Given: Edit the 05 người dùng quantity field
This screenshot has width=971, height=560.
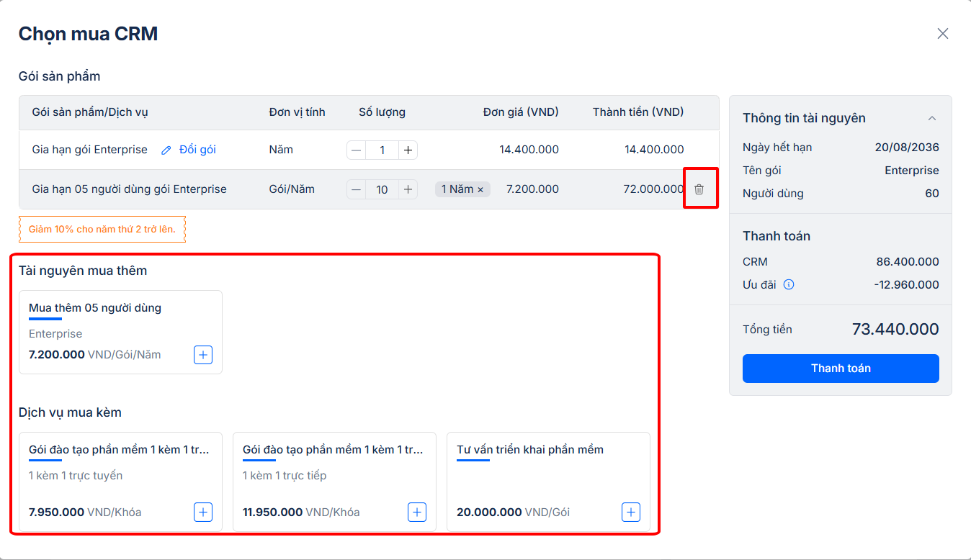Looking at the screenshot, I should pyautogui.click(x=382, y=189).
